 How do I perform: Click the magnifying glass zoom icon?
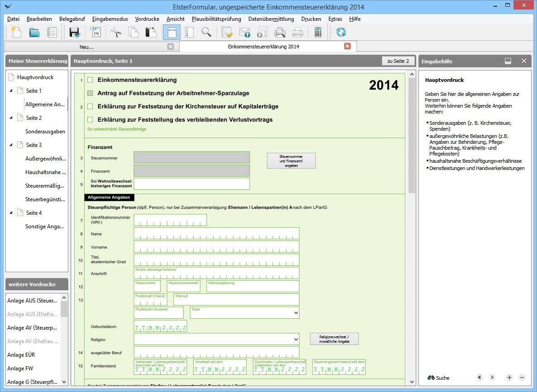pos(206,32)
